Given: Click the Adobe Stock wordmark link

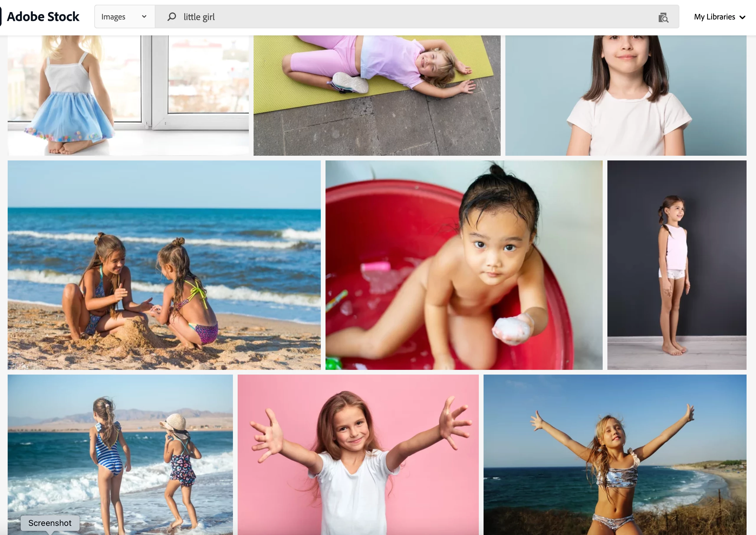Looking at the screenshot, I should pyautogui.click(x=43, y=17).
